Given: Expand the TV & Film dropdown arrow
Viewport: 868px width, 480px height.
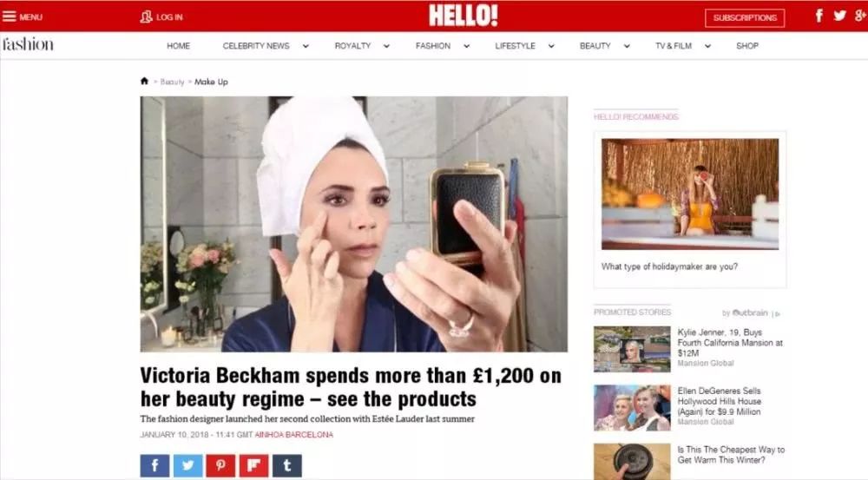Looking at the screenshot, I should coord(707,46).
